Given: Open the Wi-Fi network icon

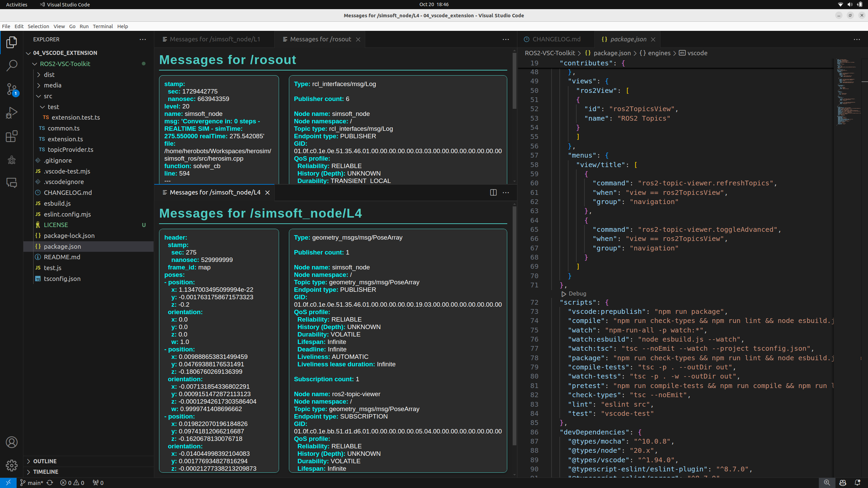Looking at the screenshot, I should 840,4.
